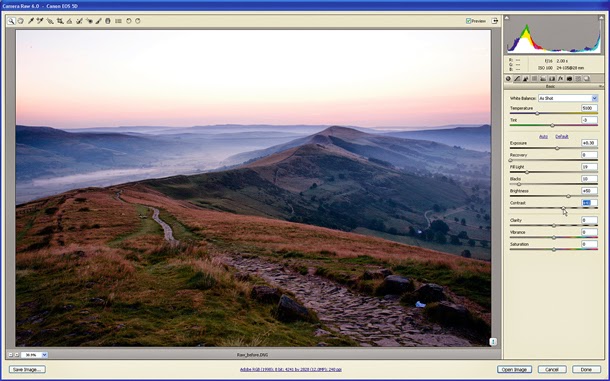Open the Basic panel options menu
Image resolution: width=610 pixels, height=381 pixels.
tap(601, 86)
